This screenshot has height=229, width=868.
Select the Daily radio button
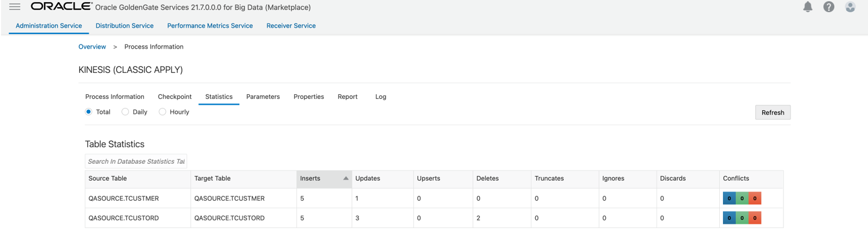click(x=125, y=112)
